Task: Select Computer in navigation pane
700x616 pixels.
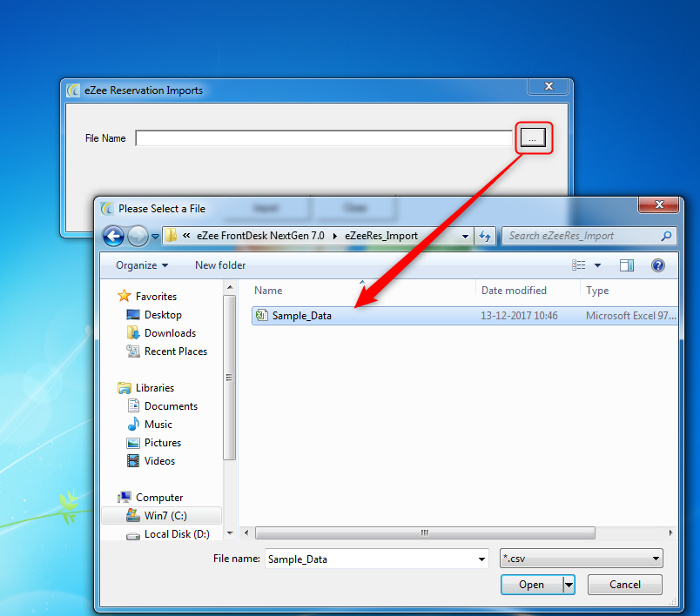Action: pyautogui.click(x=159, y=498)
